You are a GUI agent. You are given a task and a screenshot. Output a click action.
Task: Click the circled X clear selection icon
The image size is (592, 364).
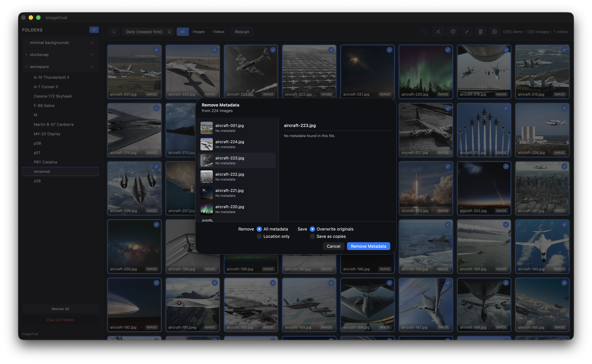pos(494,32)
